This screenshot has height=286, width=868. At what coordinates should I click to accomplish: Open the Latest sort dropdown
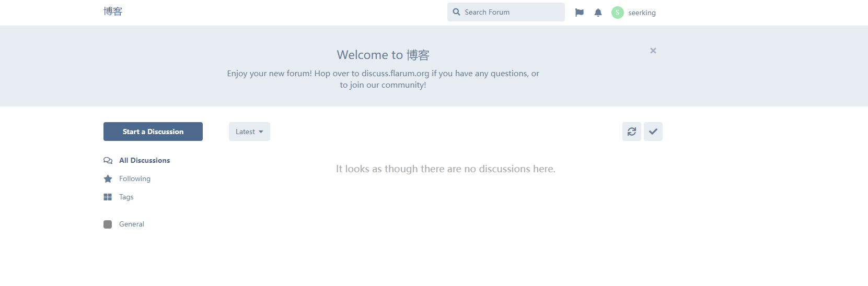(x=249, y=132)
